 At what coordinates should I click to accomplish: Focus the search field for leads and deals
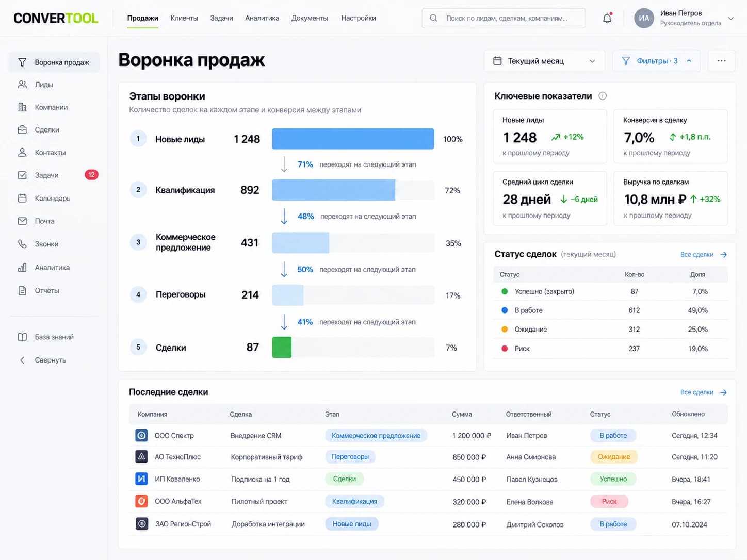[x=504, y=18]
